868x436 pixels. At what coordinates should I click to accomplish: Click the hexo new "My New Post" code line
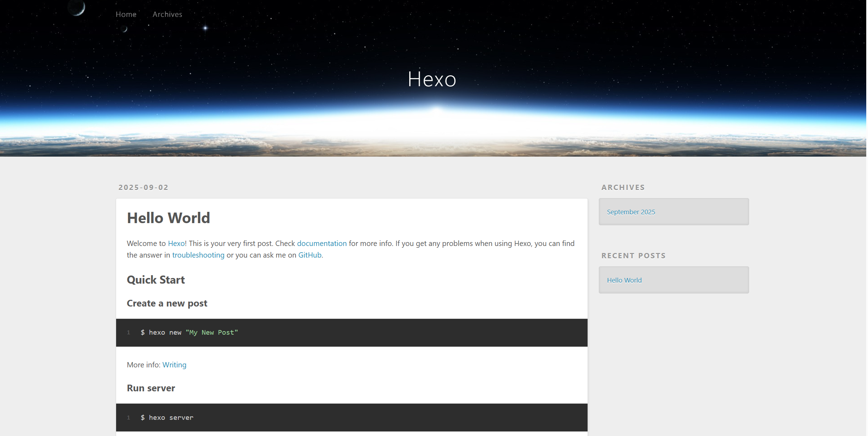[x=189, y=333]
